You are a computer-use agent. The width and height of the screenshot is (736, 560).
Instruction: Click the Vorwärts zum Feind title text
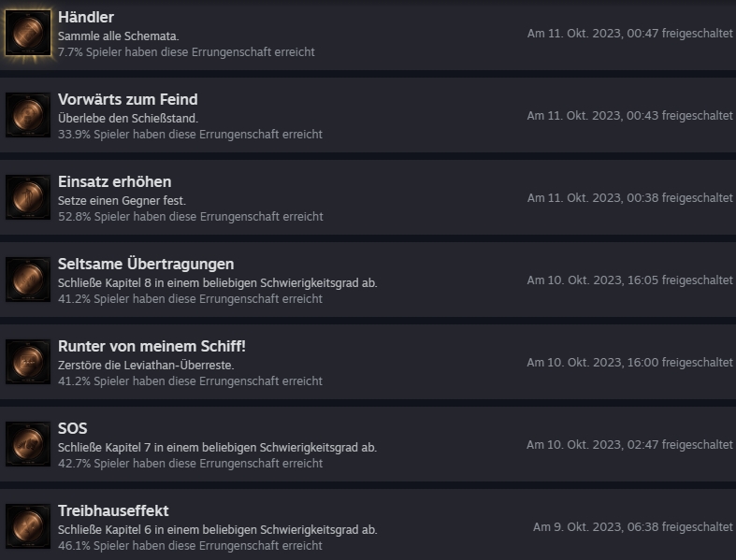tap(128, 99)
